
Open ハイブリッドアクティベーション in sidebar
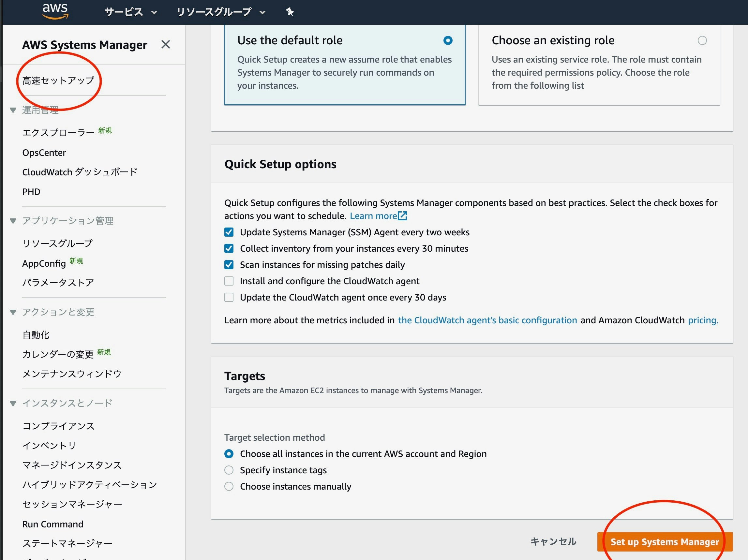click(x=90, y=485)
